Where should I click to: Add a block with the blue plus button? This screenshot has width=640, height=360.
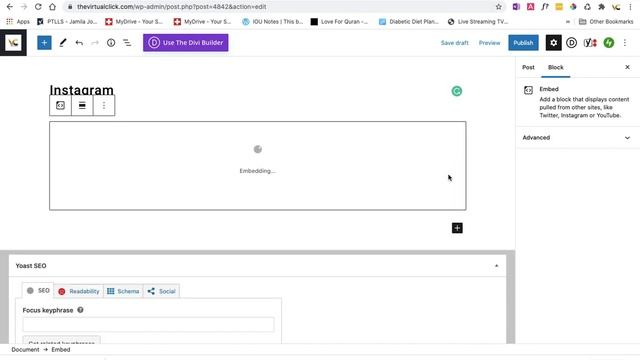tap(44, 42)
